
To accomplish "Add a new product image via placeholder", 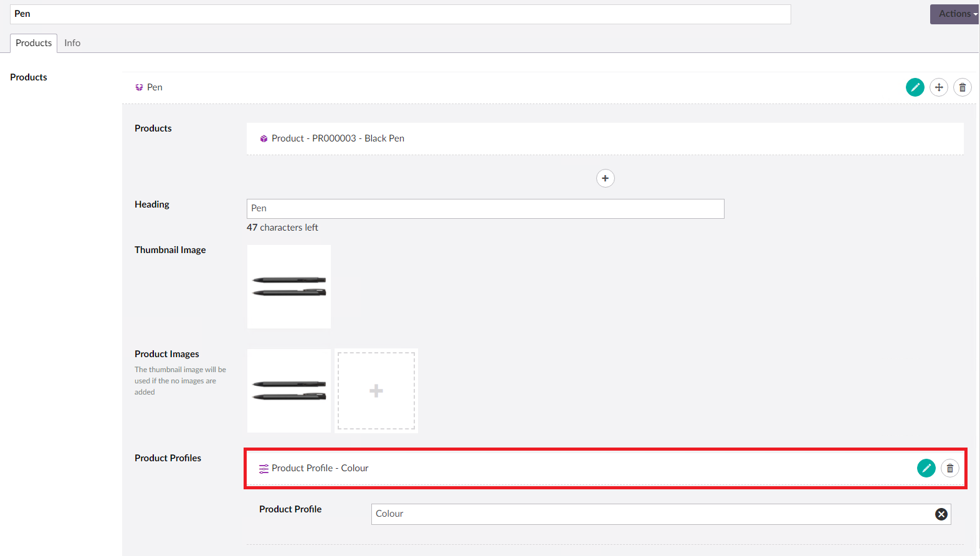I will 376,391.
